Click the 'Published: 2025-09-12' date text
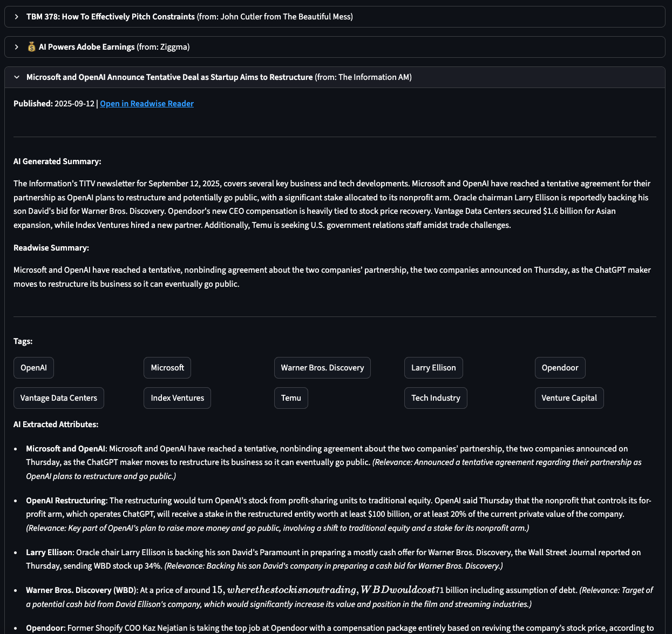 pyautogui.click(x=54, y=104)
